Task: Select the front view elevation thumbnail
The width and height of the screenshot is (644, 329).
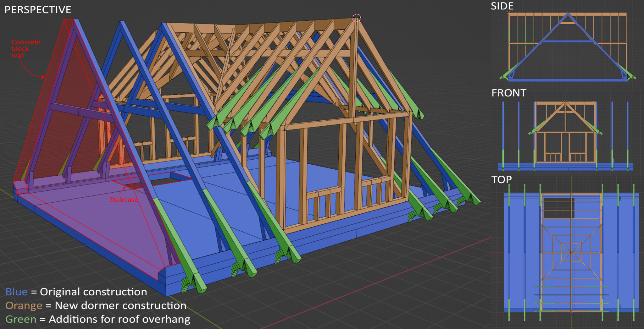Action: 565,136
